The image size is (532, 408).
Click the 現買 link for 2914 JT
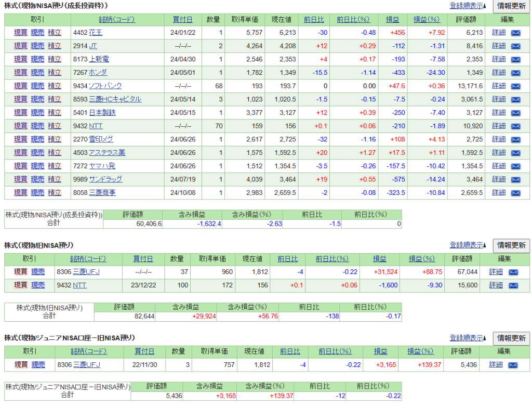pyautogui.click(x=20, y=46)
